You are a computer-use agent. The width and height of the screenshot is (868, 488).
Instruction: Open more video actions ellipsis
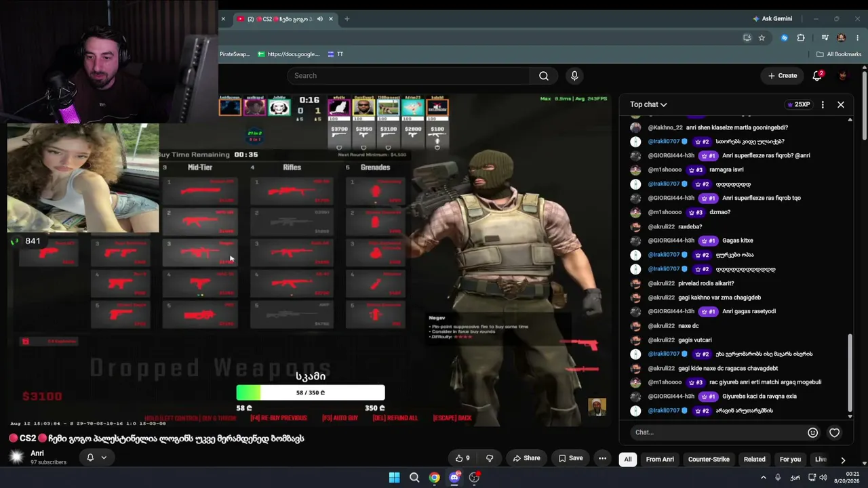click(x=602, y=458)
